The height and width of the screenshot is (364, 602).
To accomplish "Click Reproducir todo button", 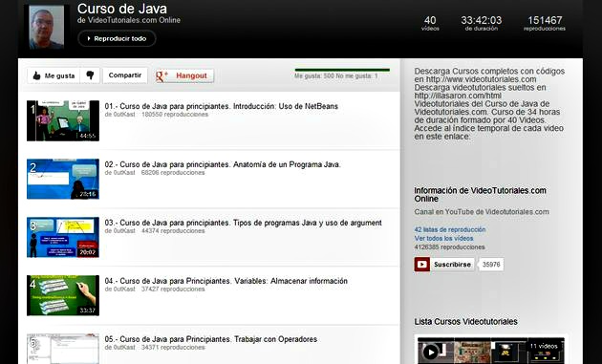I will (x=117, y=38).
